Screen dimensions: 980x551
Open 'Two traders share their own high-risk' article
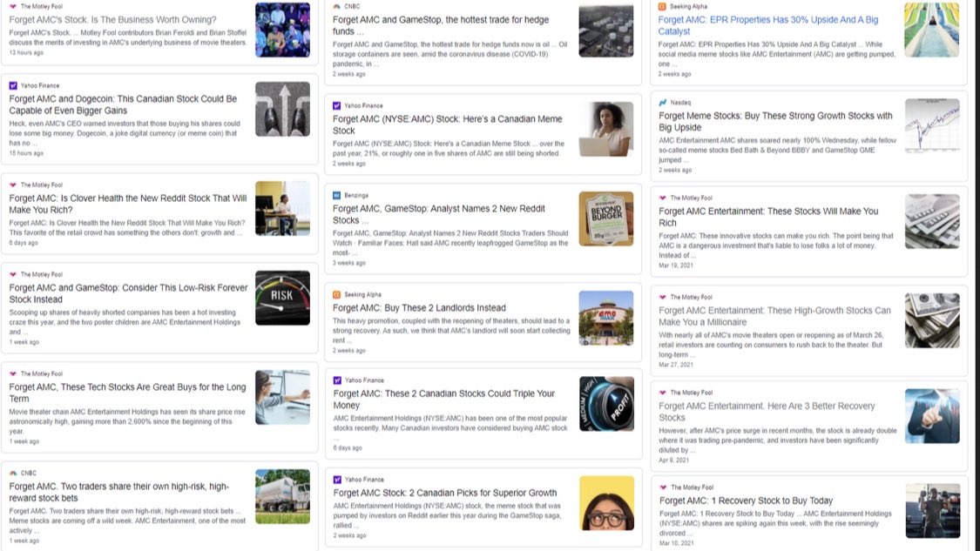tap(118, 493)
